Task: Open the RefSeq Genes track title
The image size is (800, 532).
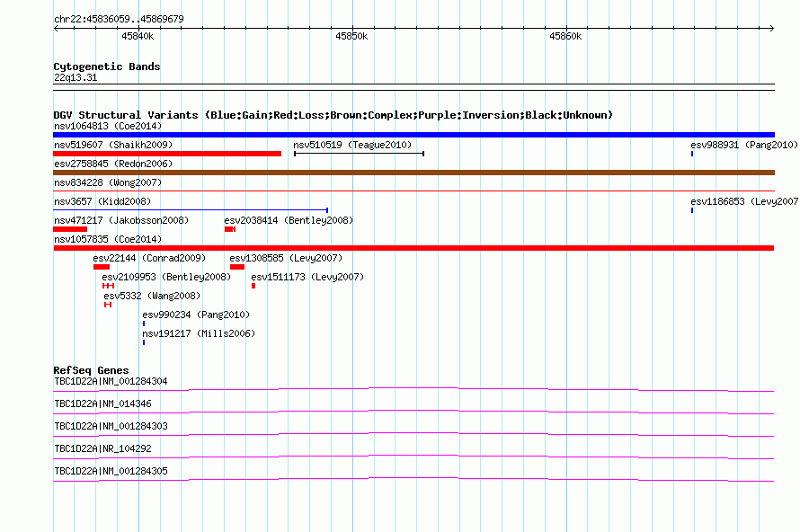Action: point(92,370)
